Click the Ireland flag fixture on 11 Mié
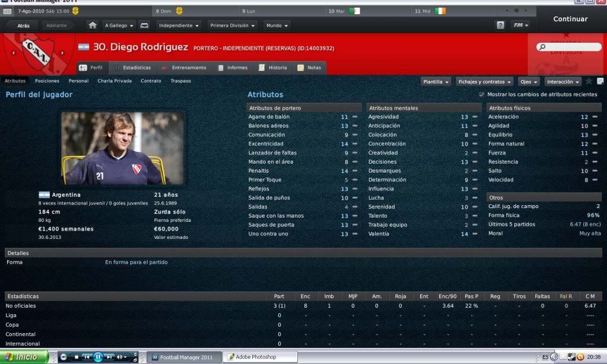 (x=440, y=11)
